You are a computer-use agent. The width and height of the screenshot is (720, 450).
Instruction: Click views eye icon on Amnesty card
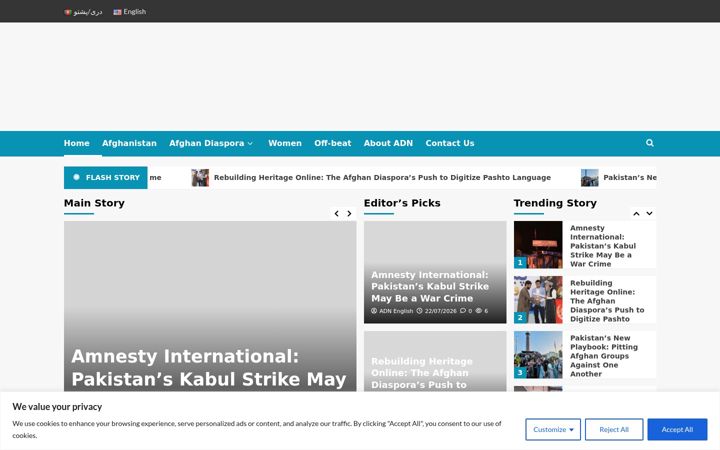[478, 311]
